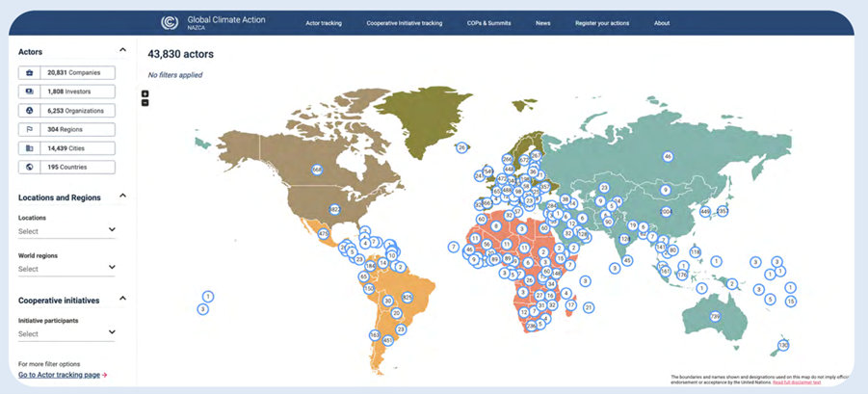This screenshot has width=868, height=394.
Task: Filter by 20,831 Companies
Action: click(x=73, y=72)
